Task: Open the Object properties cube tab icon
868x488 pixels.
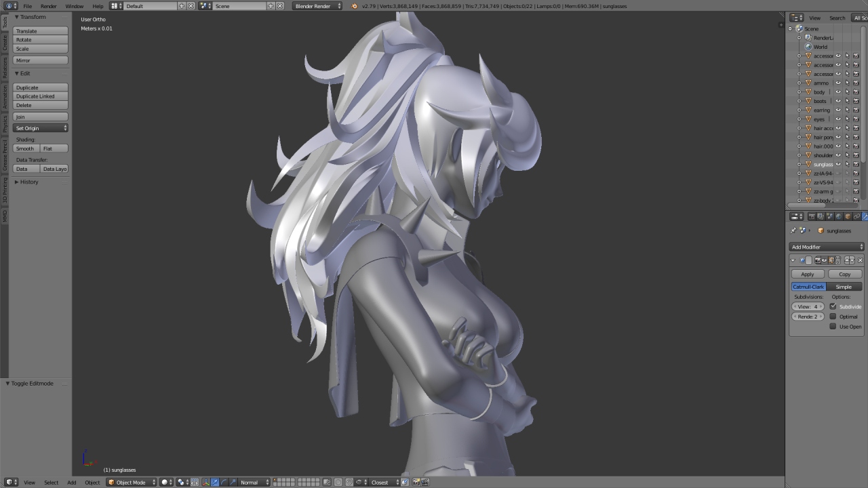Action: click(848, 216)
